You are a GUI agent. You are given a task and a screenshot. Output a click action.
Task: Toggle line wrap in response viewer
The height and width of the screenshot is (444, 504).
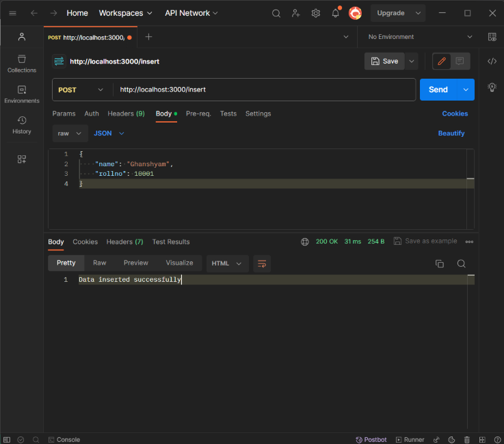pyautogui.click(x=262, y=263)
